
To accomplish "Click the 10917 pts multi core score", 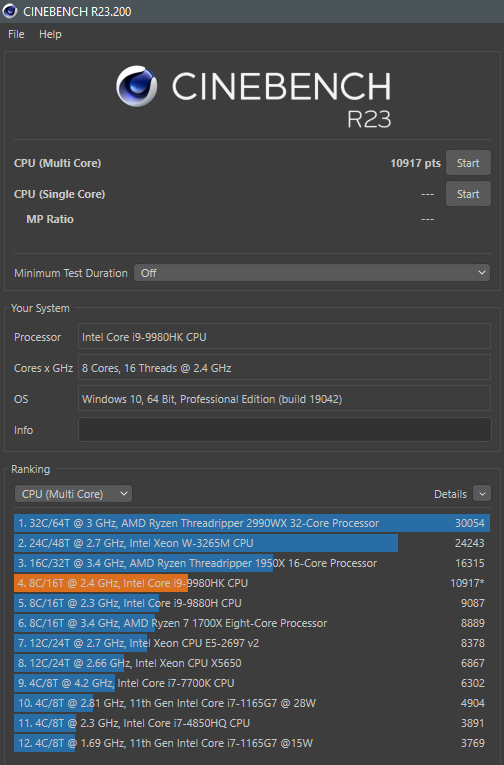I will 415,163.
